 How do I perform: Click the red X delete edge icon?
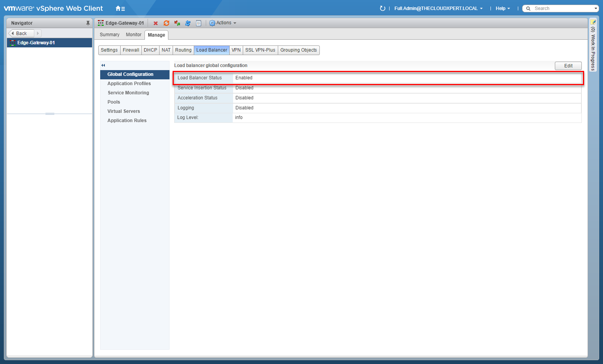tap(156, 23)
